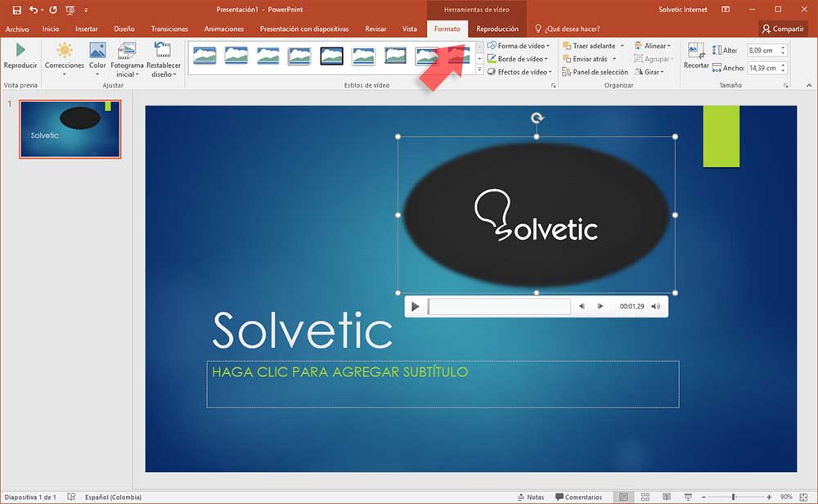Click Enviar atrás

(x=585, y=59)
